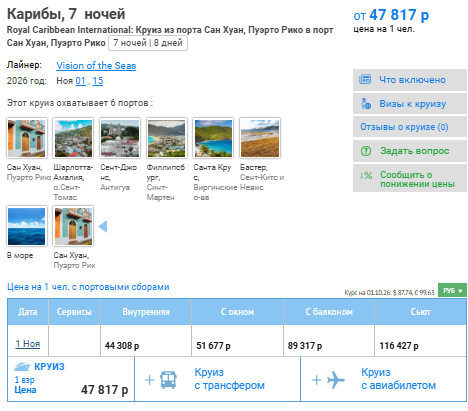Image resolution: width=468 pixels, height=411 pixels.
Task: Open 'Что включено' section
Action: click(x=410, y=80)
